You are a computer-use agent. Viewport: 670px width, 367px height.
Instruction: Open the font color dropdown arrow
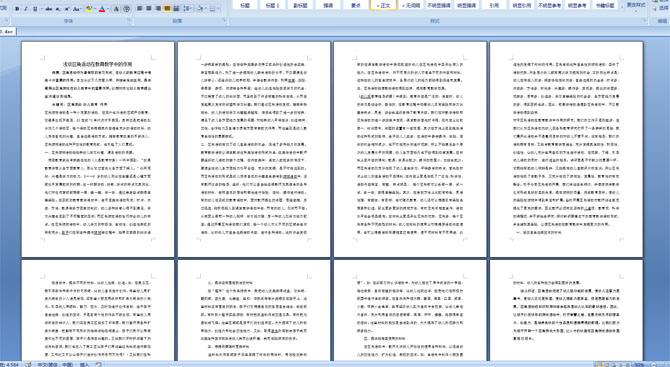pyautogui.click(x=108, y=9)
